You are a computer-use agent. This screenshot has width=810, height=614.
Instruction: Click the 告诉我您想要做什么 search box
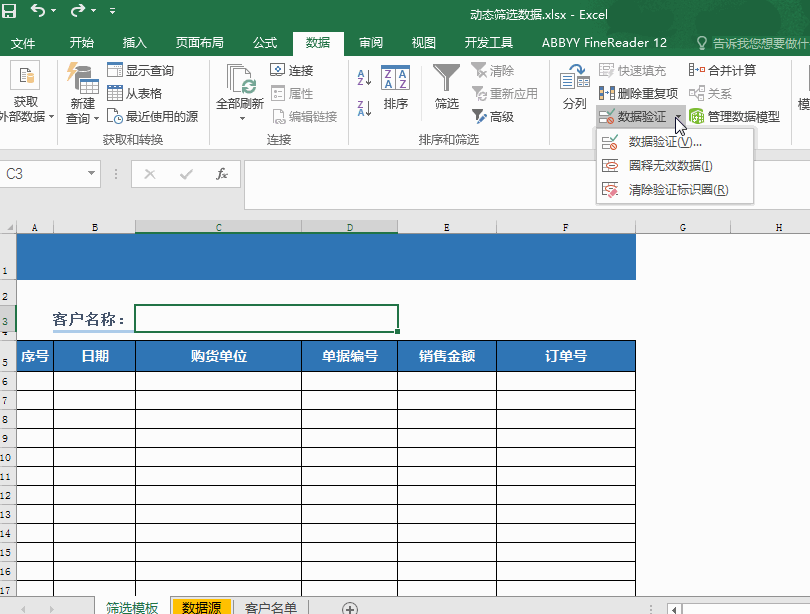753,43
